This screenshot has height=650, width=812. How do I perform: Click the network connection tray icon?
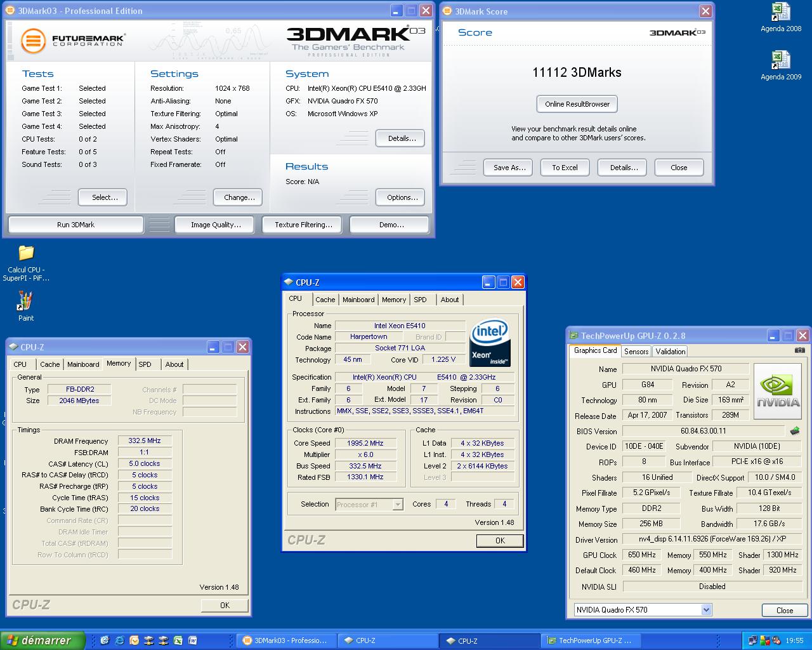click(752, 640)
